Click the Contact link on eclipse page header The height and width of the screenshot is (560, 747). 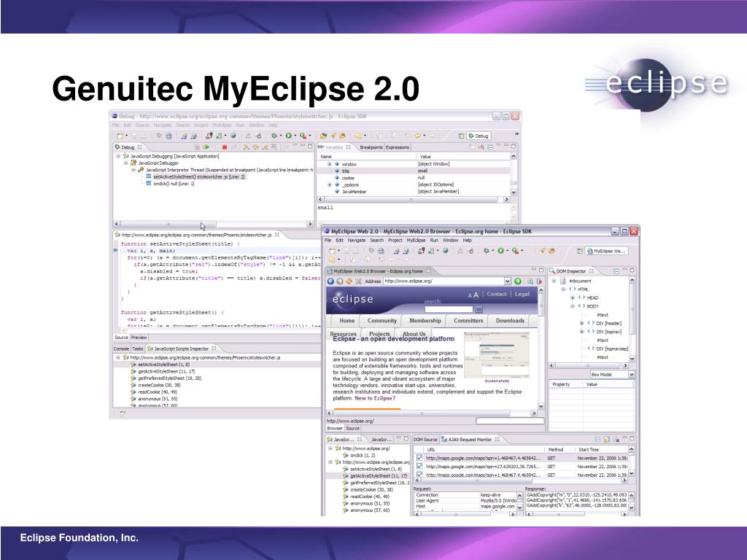[x=496, y=295]
